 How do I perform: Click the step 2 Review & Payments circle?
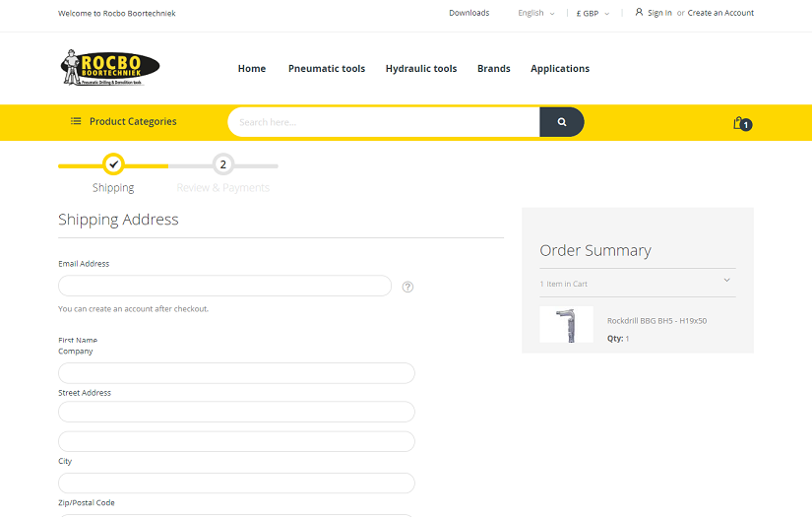[x=223, y=164]
